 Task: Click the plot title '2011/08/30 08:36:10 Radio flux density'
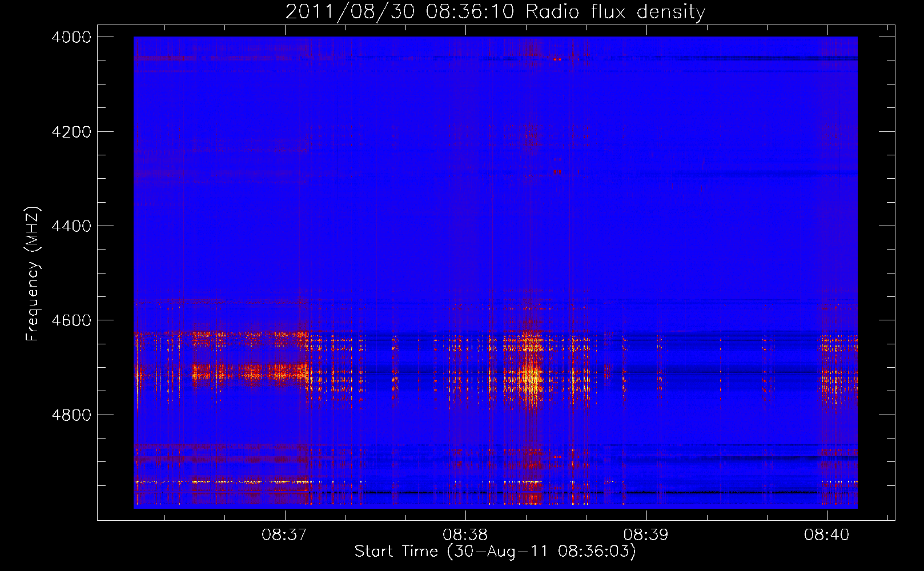point(495,11)
